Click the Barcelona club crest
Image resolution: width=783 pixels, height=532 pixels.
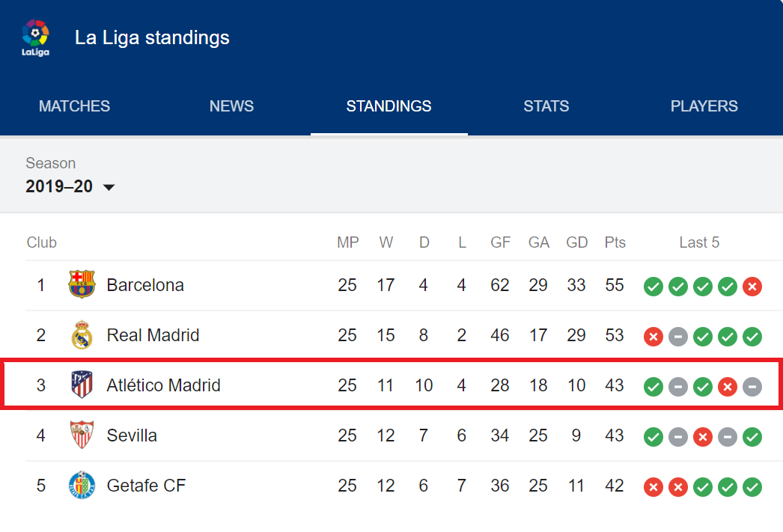click(x=82, y=284)
